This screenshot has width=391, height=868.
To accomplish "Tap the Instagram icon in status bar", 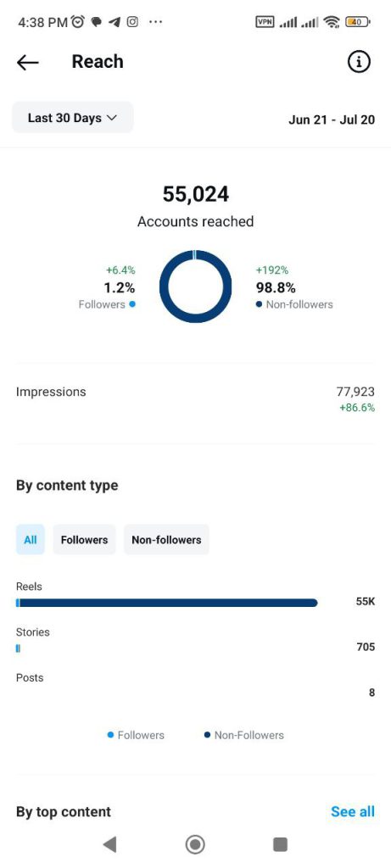I will pos(132,21).
